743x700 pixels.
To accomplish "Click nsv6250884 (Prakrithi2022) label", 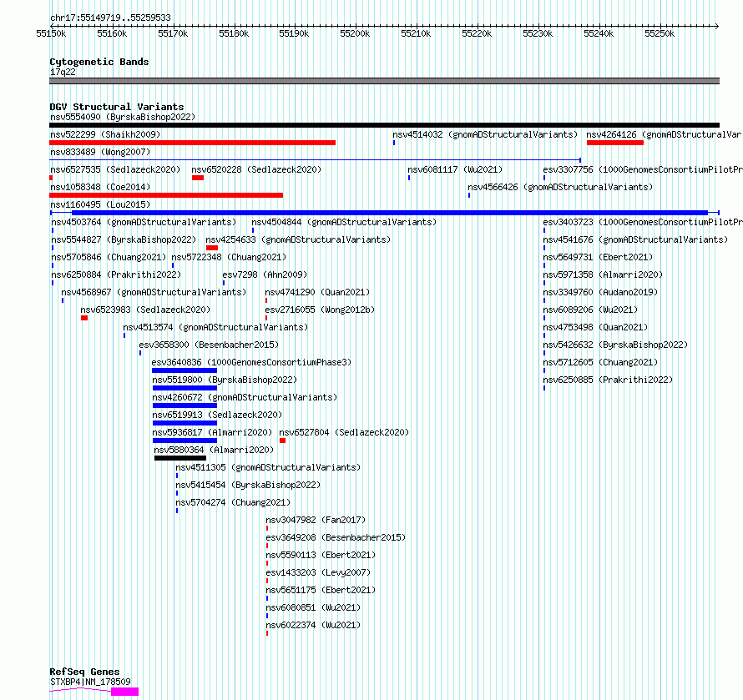I will [x=116, y=274].
